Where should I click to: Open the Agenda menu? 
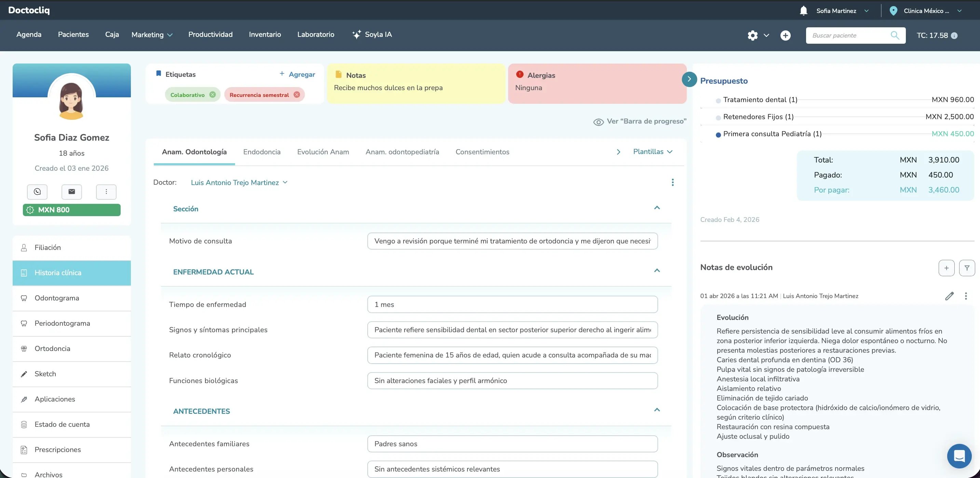pyautogui.click(x=29, y=34)
